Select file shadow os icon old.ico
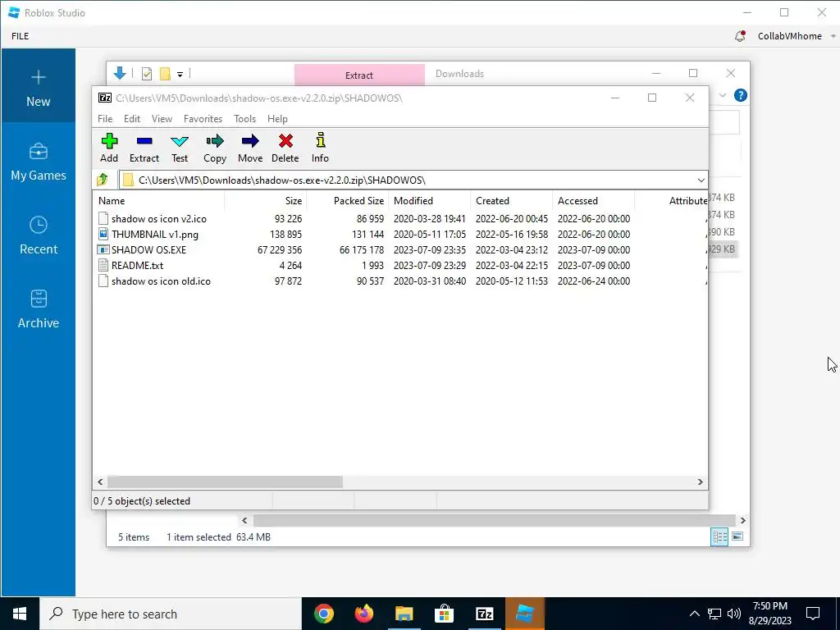840x630 pixels. pos(161,281)
